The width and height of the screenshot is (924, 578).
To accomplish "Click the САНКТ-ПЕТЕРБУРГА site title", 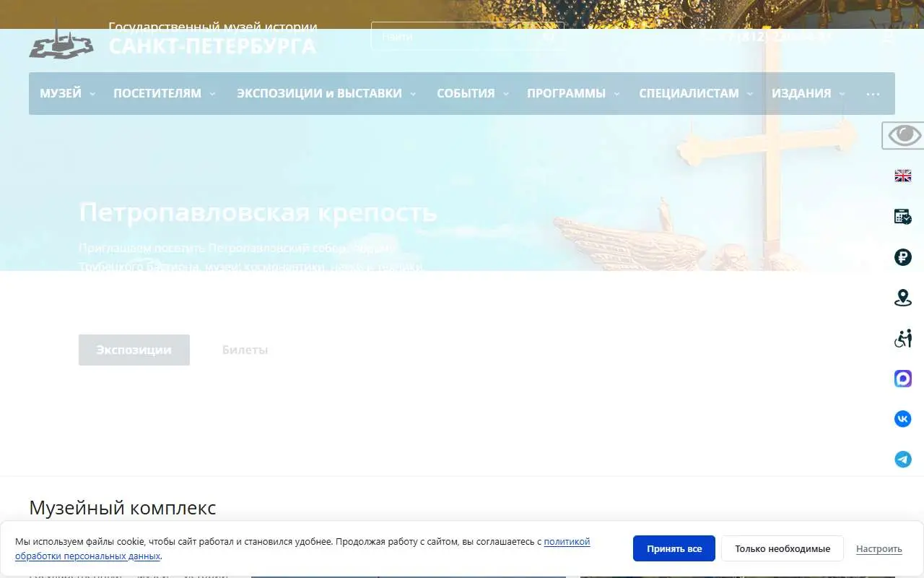I will pos(212,46).
